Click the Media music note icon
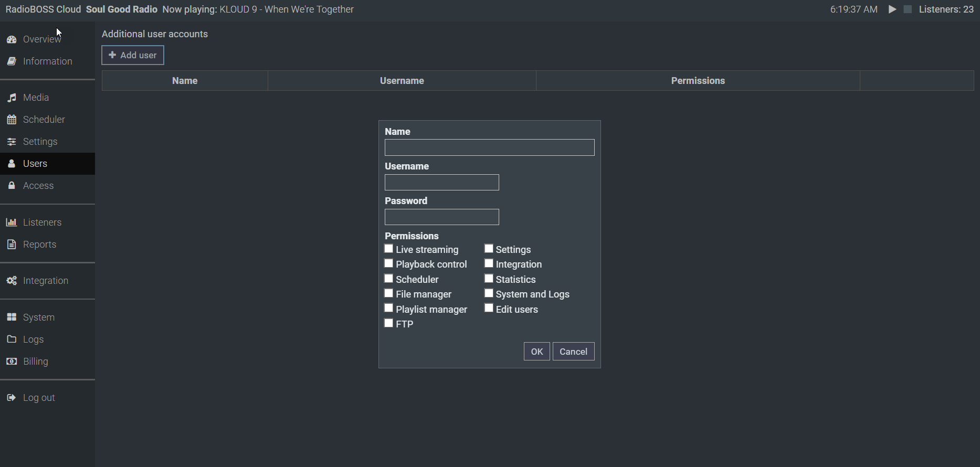The height and width of the screenshot is (467, 980). 12,98
